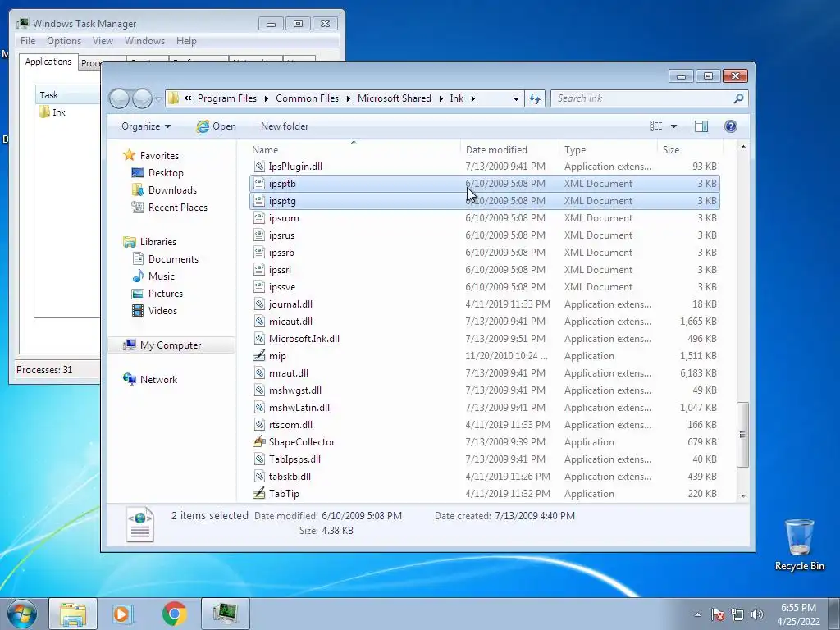Sort by the Type column header
Viewport: 840px width, 630px height.
tap(608, 150)
